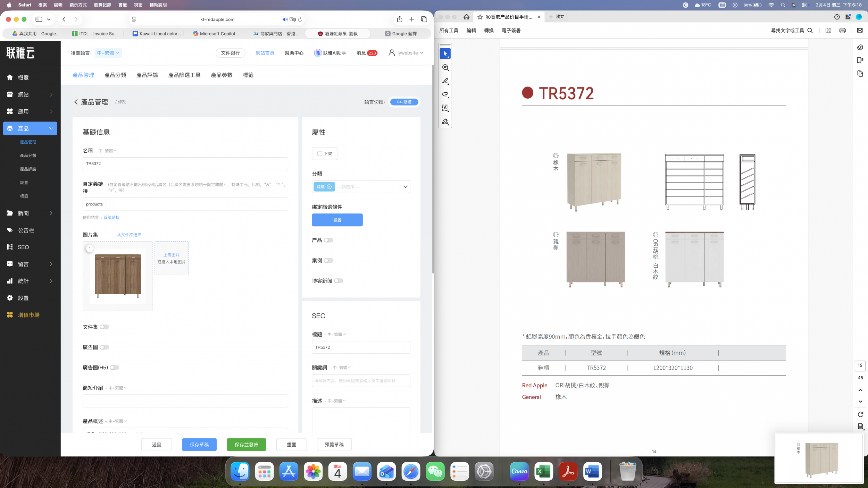Open Canva from the Dock
The image size is (868, 488).
519,471
